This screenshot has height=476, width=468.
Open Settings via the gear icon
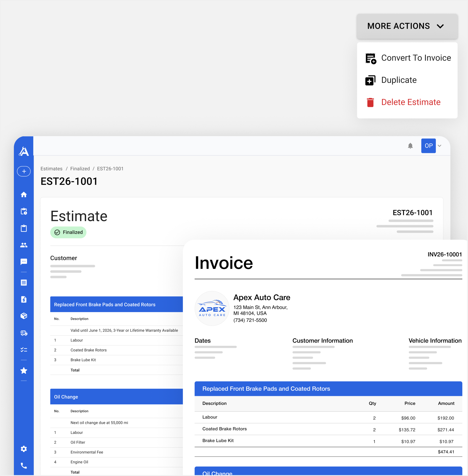point(24,449)
